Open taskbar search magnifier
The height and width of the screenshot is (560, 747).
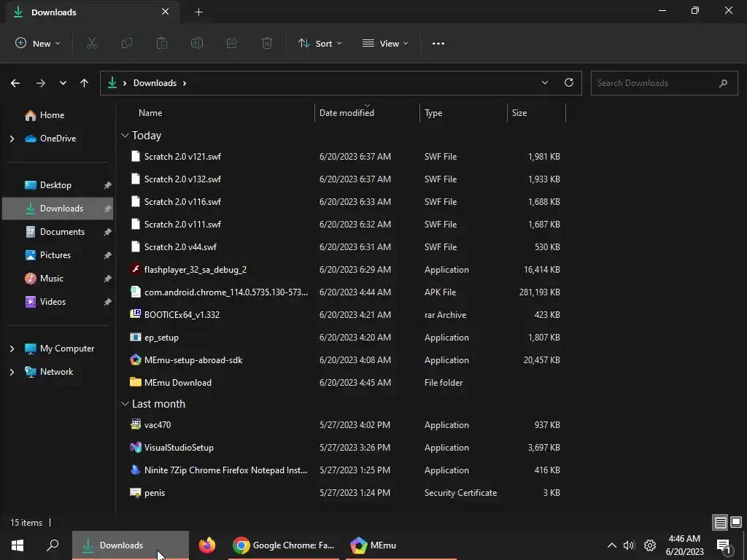53,545
